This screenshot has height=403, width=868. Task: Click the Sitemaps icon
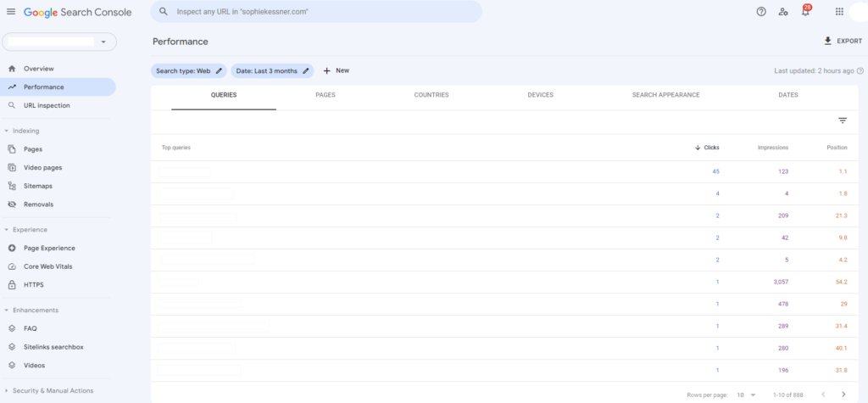coord(12,186)
